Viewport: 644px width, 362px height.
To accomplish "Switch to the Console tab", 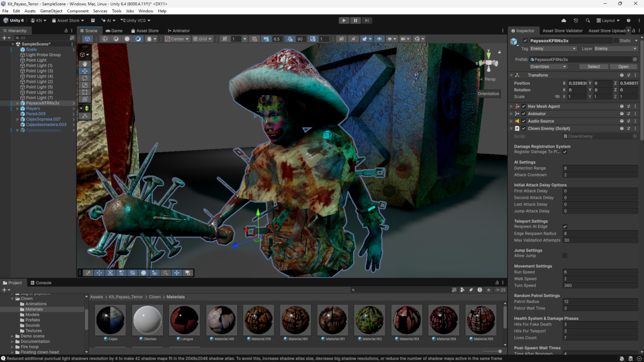I will (41, 283).
